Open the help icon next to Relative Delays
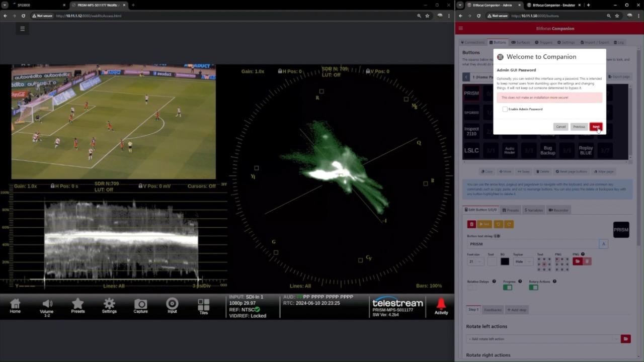The width and height of the screenshot is (644, 362). (x=494, y=282)
